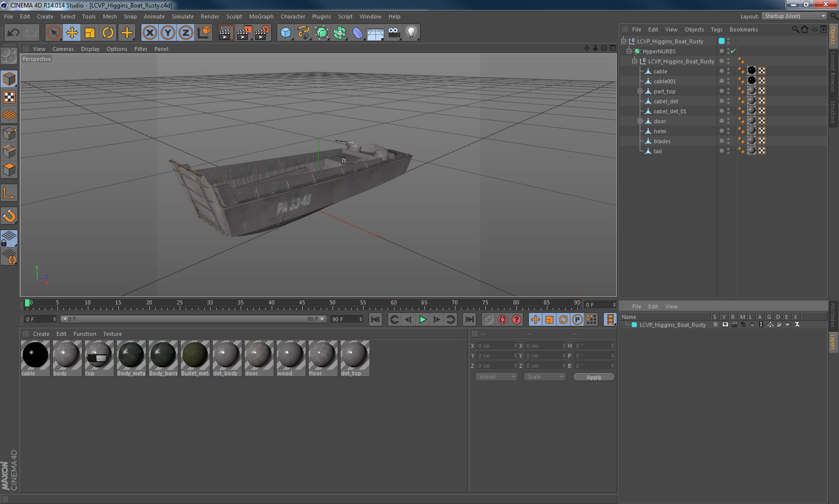
Task: Add a light object
Action: click(x=412, y=33)
